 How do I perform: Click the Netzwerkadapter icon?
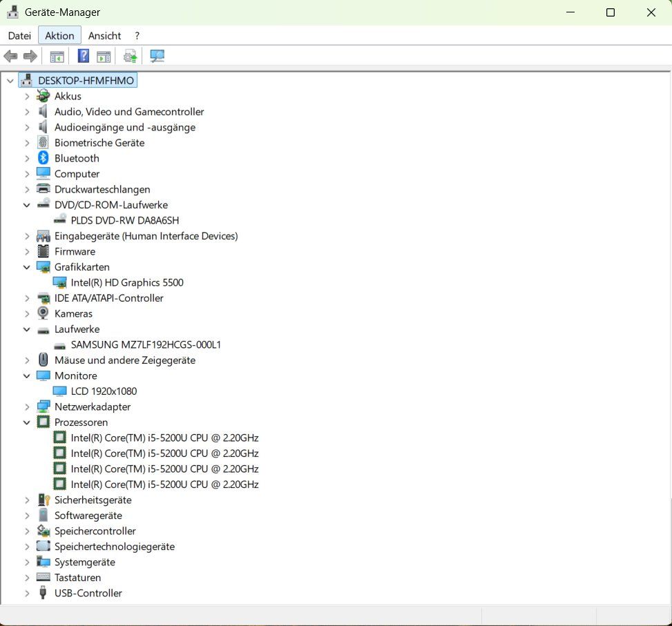(44, 407)
